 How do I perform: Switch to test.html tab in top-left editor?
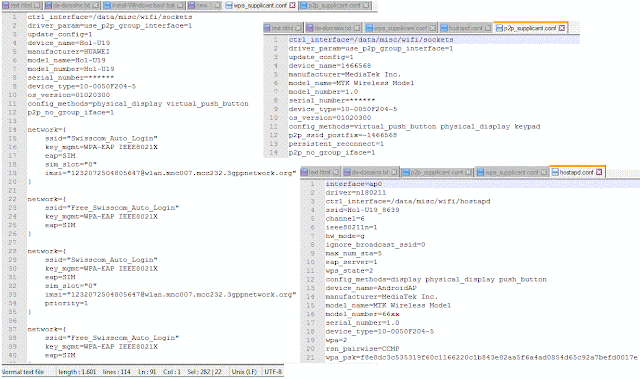pyautogui.click(x=21, y=5)
